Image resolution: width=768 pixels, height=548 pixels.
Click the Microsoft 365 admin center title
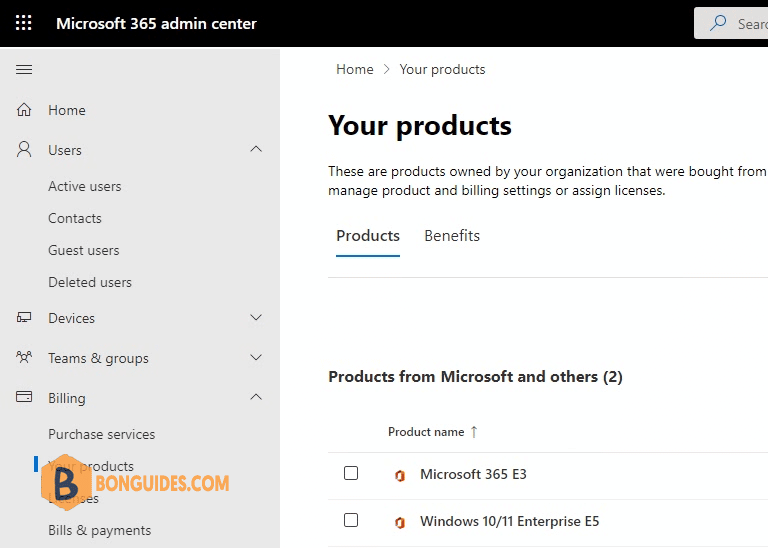tap(156, 24)
